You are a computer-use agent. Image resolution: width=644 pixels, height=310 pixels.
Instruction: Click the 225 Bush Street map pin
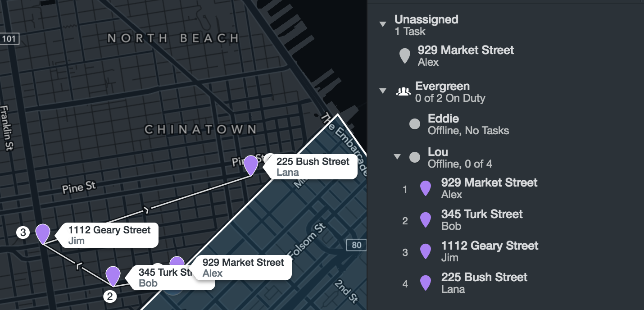click(x=251, y=165)
